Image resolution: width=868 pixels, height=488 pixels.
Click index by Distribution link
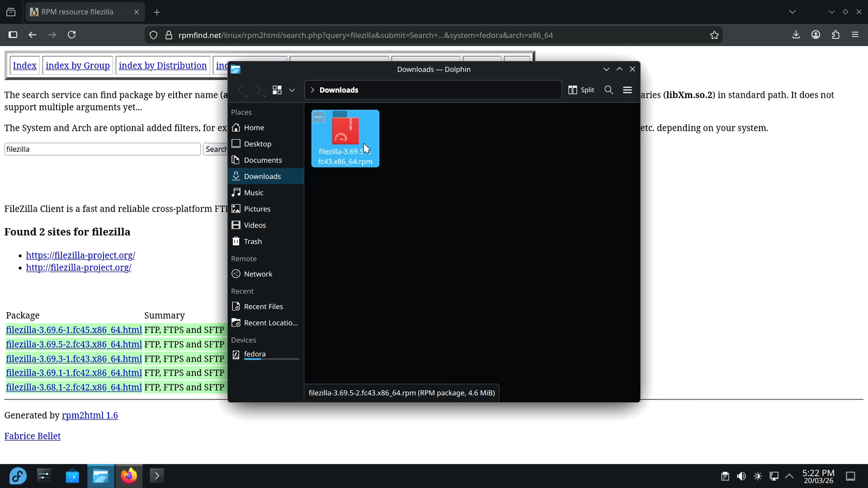coord(163,66)
